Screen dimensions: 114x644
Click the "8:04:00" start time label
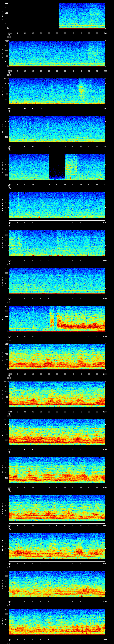[x=9, y=33]
